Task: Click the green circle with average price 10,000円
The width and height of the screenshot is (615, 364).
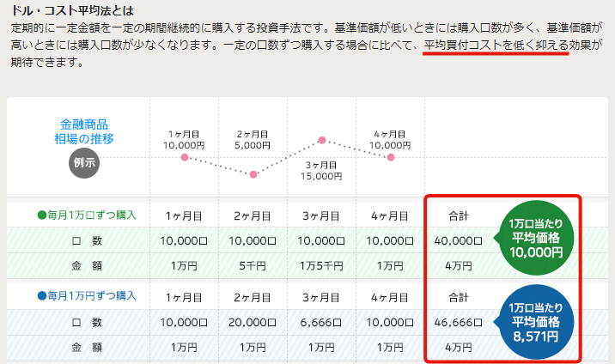Action: (536, 238)
